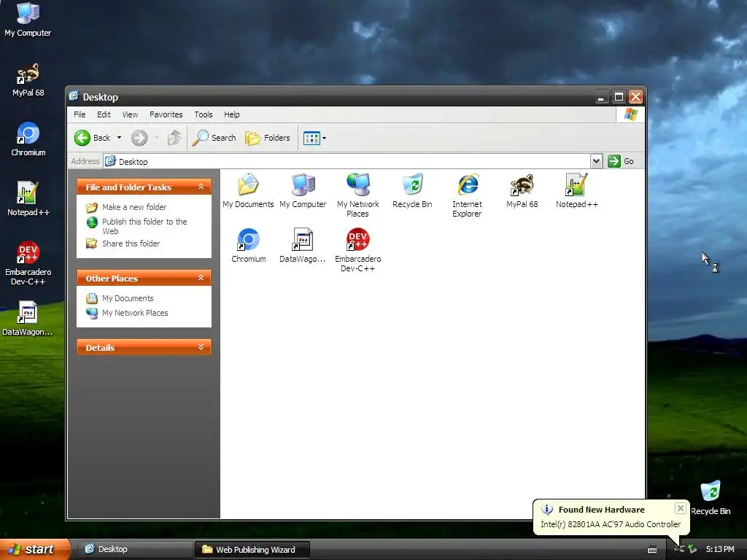The height and width of the screenshot is (560, 747).
Task: Select MyPal 68 icon in Explorer file pane
Action: pos(522,191)
